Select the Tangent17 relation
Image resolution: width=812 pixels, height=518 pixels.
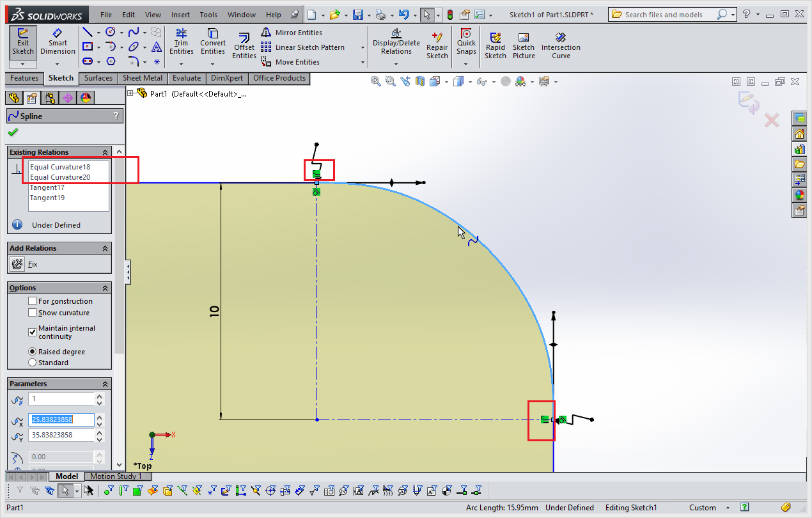pyautogui.click(x=47, y=187)
